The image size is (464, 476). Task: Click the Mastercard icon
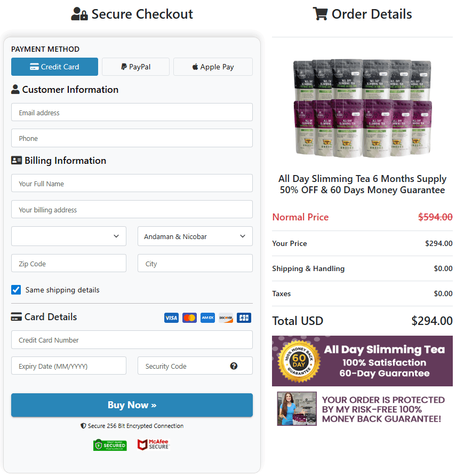(x=189, y=318)
